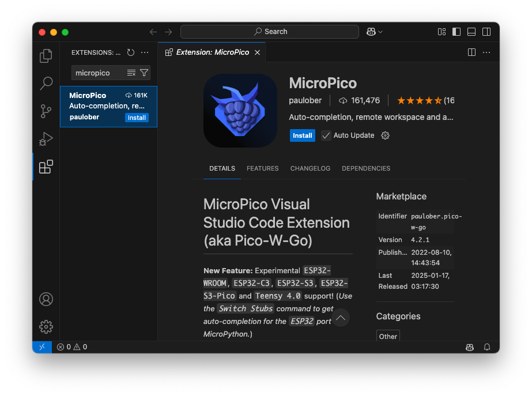Image resolution: width=532 pixels, height=396 pixels.
Task: Install MicroPico from the sidebar list
Action: click(137, 118)
